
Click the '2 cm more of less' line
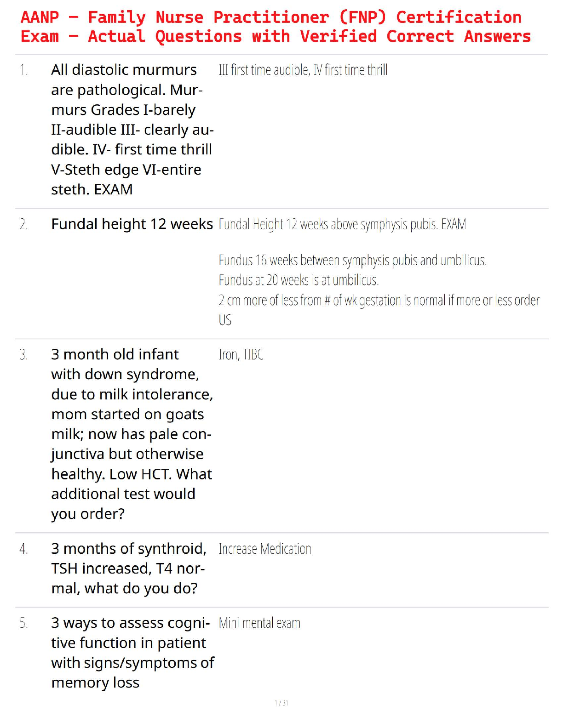pyautogui.click(x=379, y=301)
